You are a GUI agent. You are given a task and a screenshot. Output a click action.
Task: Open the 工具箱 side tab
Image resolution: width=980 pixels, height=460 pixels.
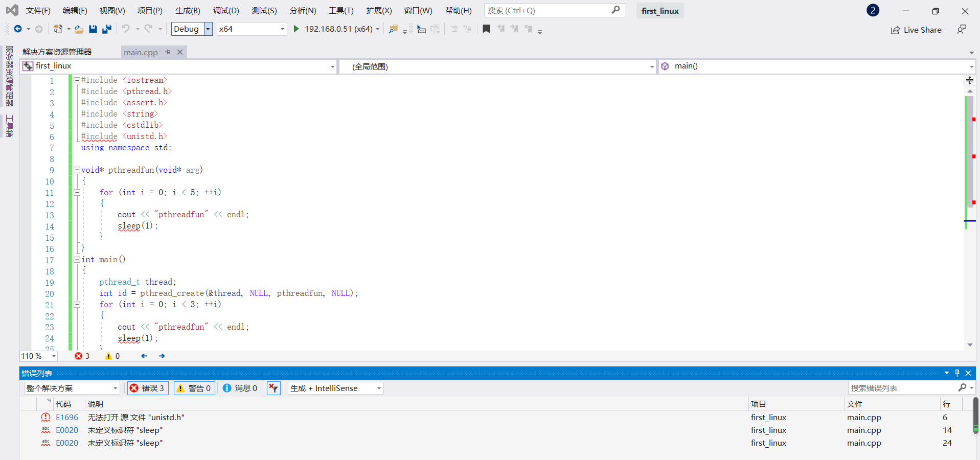(x=9, y=126)
